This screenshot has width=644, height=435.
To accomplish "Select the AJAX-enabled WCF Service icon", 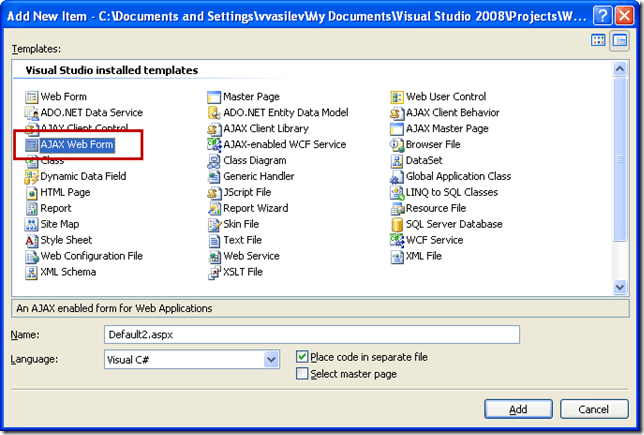I will point(214,145).
